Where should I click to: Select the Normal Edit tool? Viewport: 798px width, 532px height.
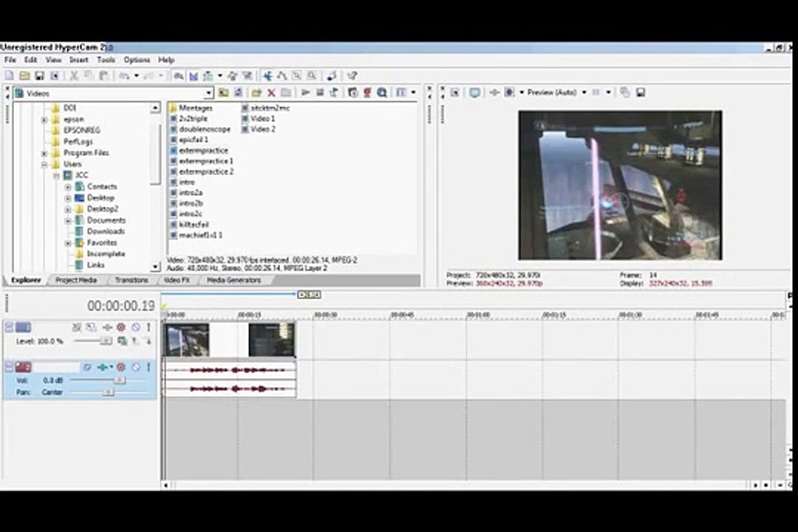tap(267, 76)
